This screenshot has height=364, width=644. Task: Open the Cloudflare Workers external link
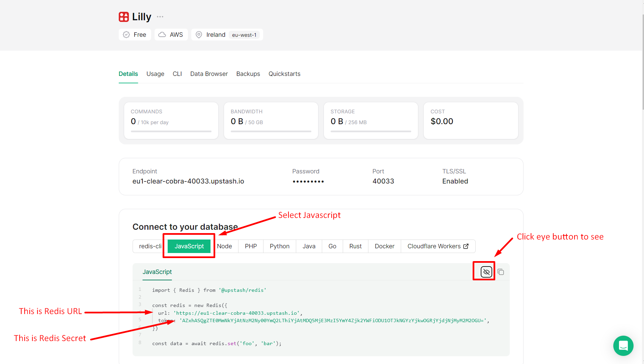[438, 246]
